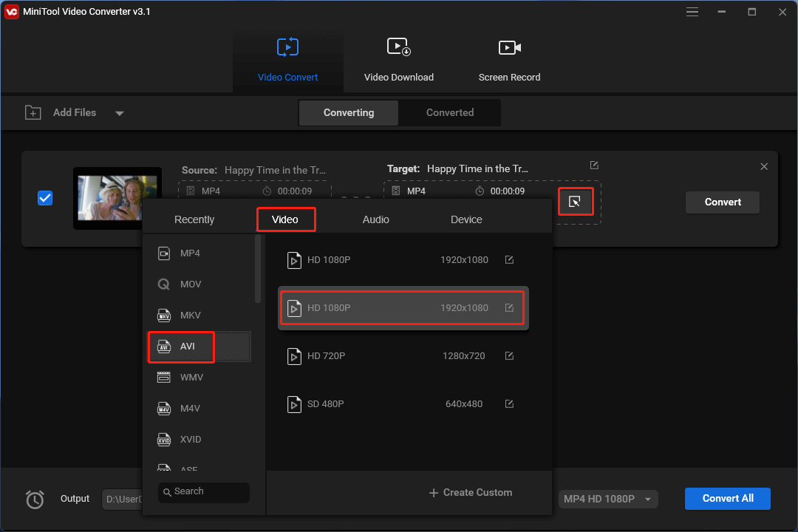The width and height of the screenshot is (798, 532).
Task: Select AVI format in the list
Action: 199,347
